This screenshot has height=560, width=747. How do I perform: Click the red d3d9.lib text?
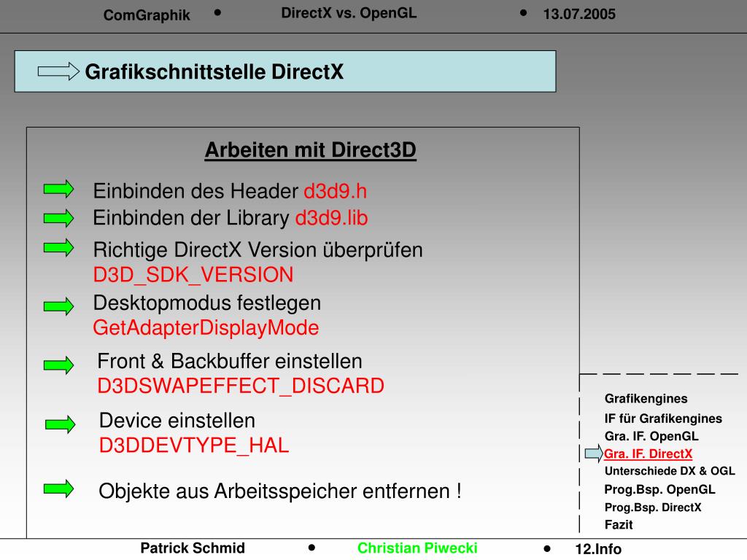point(332,218)
